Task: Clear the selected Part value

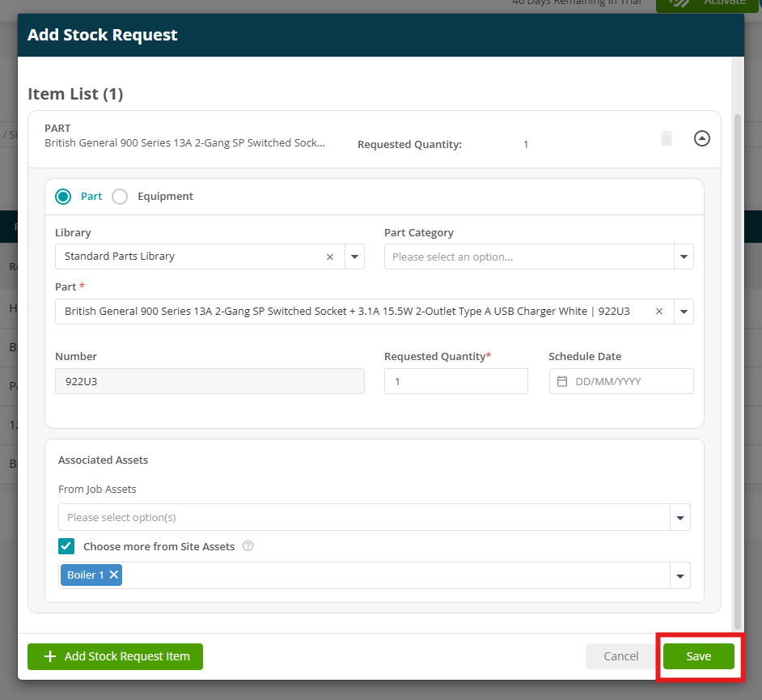Action: pos(659,311)
